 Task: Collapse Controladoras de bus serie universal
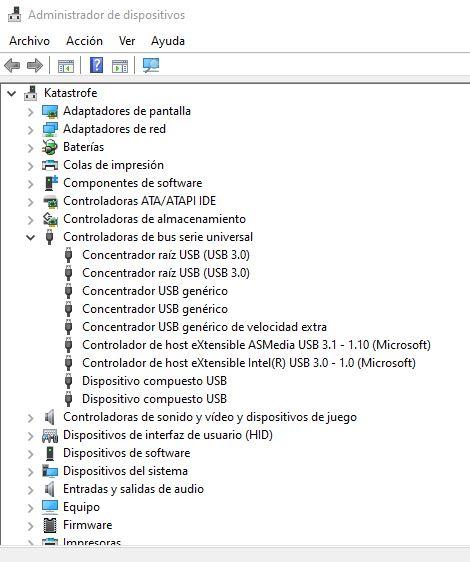point(30,237)
